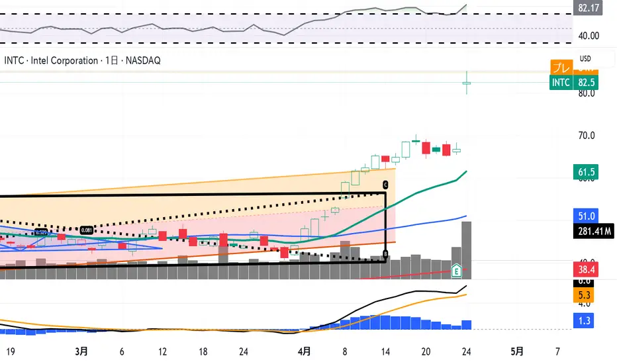The height and width of the screenshot is (364, 617).
Task: Click the blue 51.0 moving average tag
Action: [586, 216]
